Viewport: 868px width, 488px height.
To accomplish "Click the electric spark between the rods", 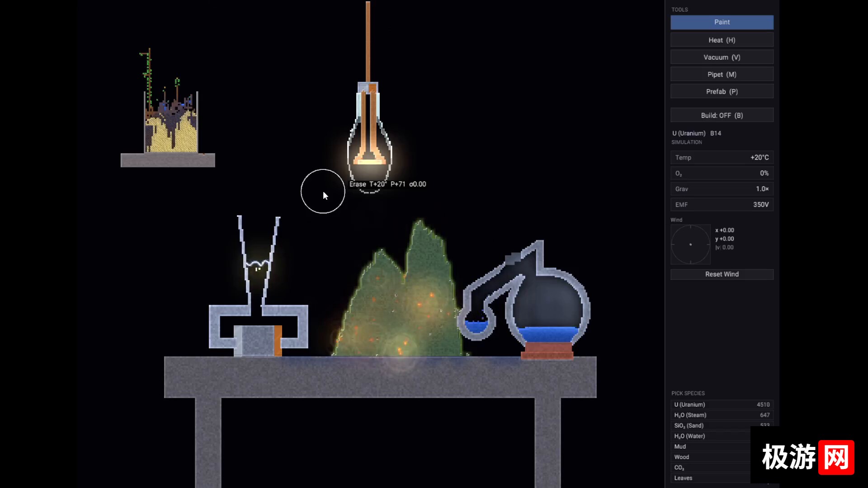I will coord(258,264).
